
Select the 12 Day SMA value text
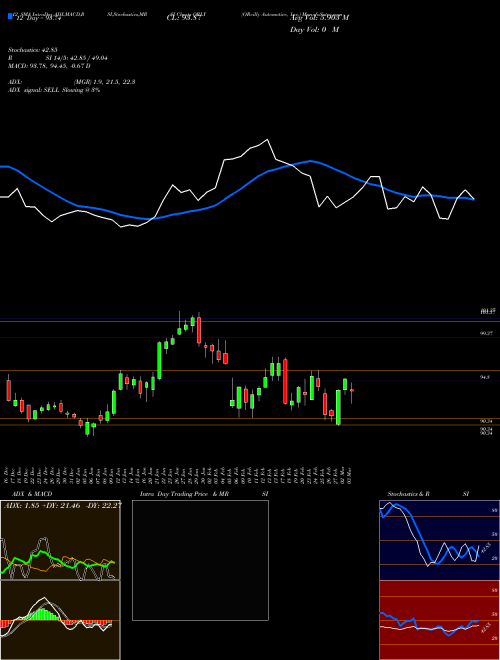coord(37,19)
